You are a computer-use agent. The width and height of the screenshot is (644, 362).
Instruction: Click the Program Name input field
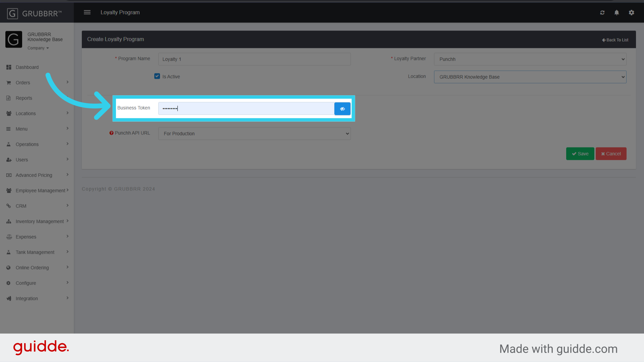[x=254, y=59]
